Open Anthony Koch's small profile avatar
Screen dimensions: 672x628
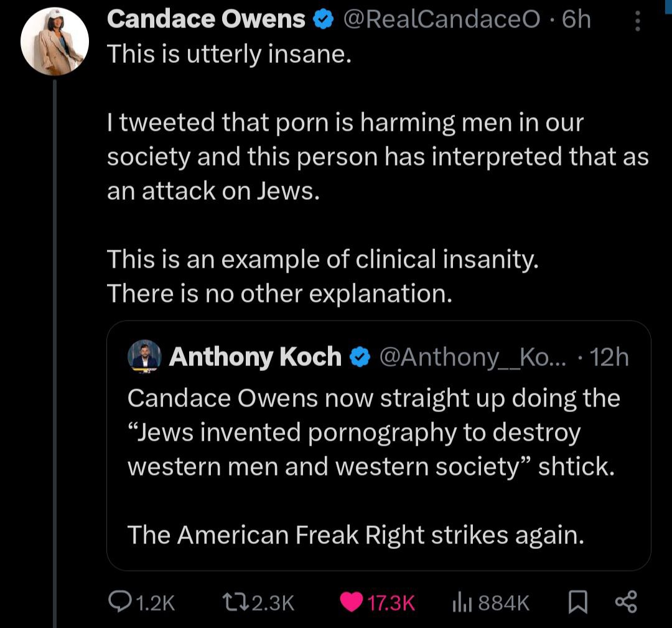coord(144,357)
